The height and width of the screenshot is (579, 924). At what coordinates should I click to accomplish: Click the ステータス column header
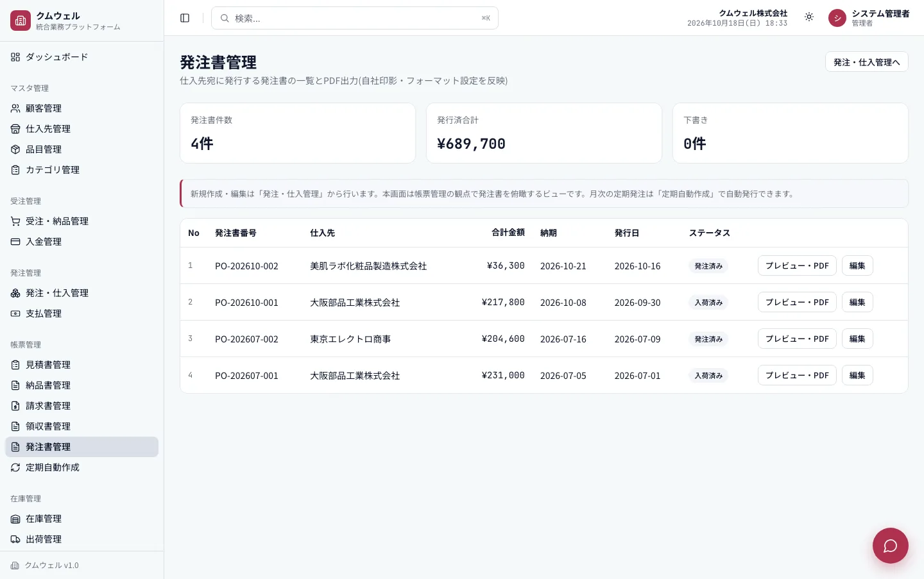tap(710, 233)
